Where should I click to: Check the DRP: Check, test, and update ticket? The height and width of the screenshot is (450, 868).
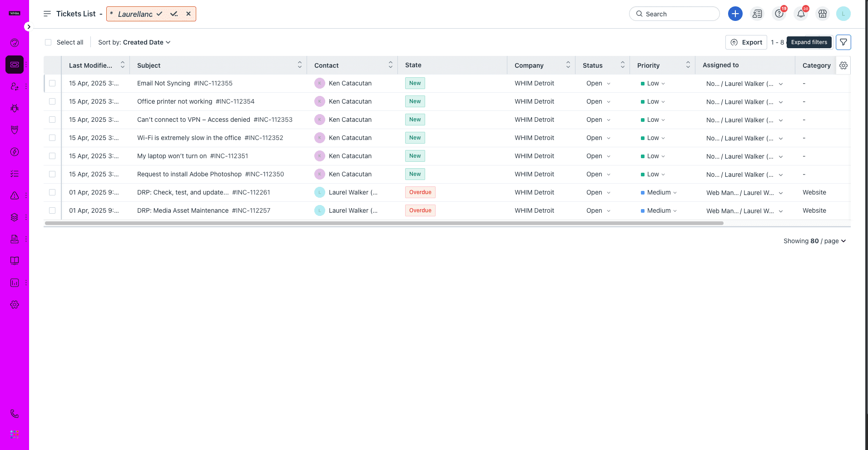point(52,192)
